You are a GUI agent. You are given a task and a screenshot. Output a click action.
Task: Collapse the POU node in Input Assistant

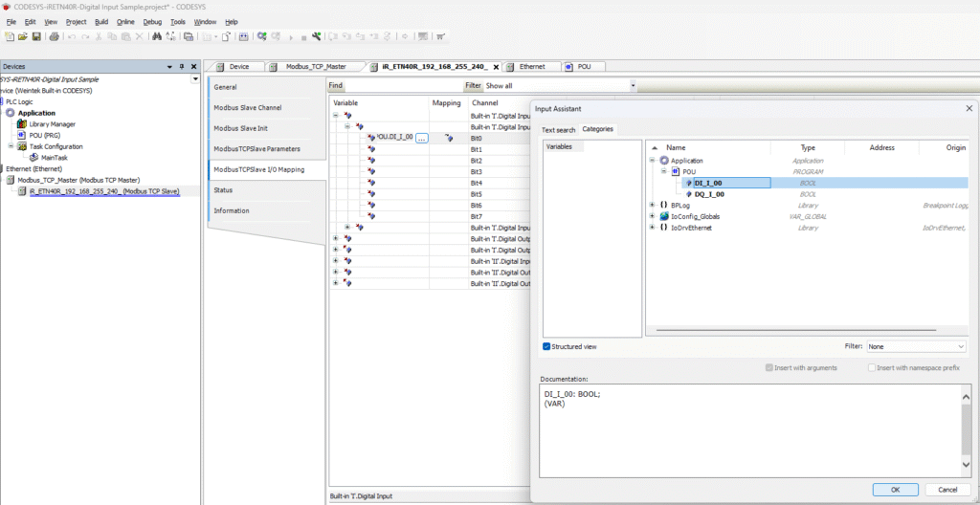(664, 172)
